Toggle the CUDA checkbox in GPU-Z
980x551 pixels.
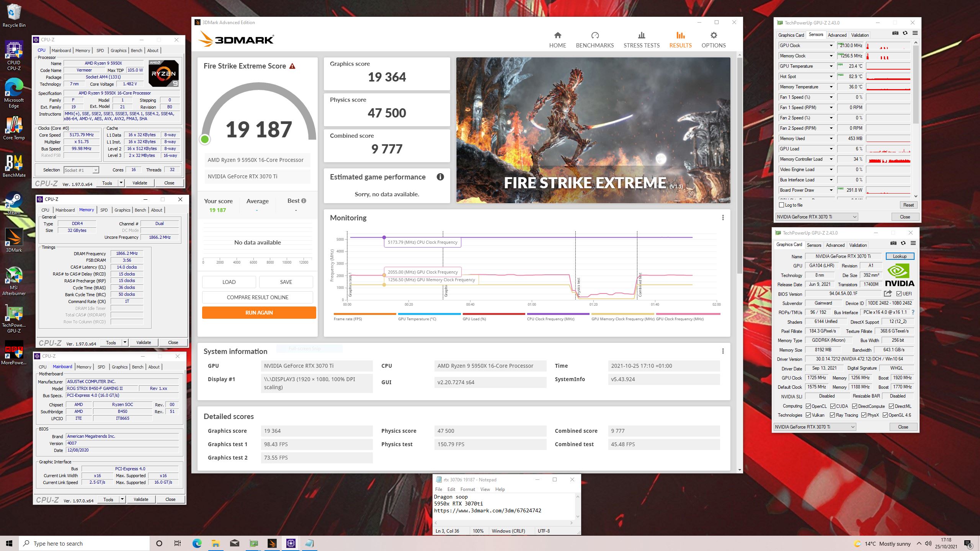tap(833, 406)
